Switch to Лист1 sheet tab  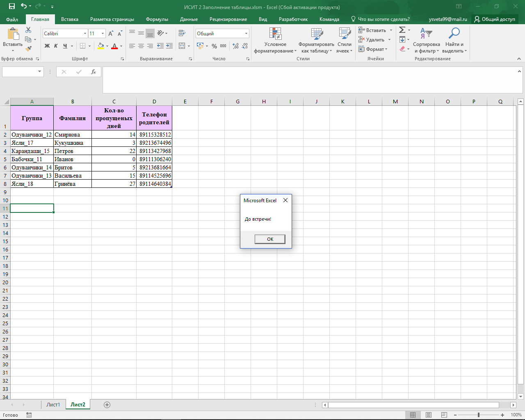53,404
